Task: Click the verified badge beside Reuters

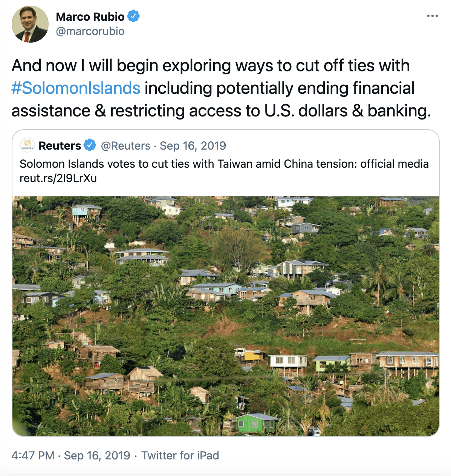Action: (90, 145)
